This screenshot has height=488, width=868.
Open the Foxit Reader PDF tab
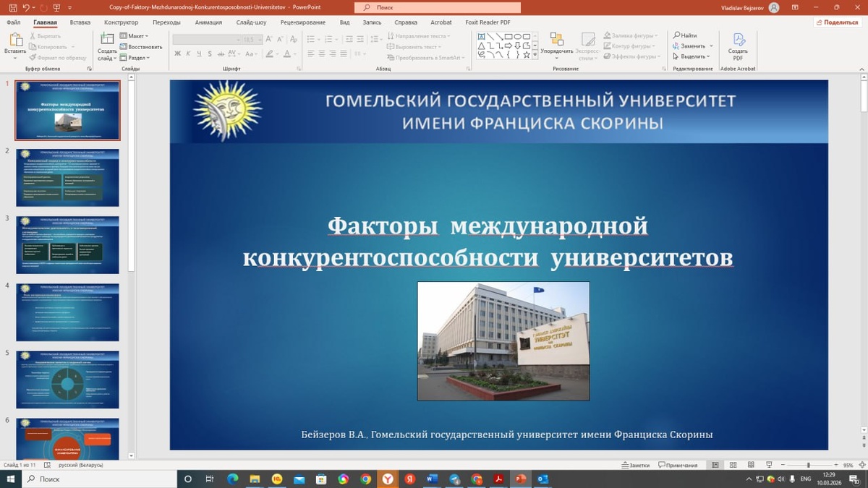pyautogui.click(x=487, y=22)
